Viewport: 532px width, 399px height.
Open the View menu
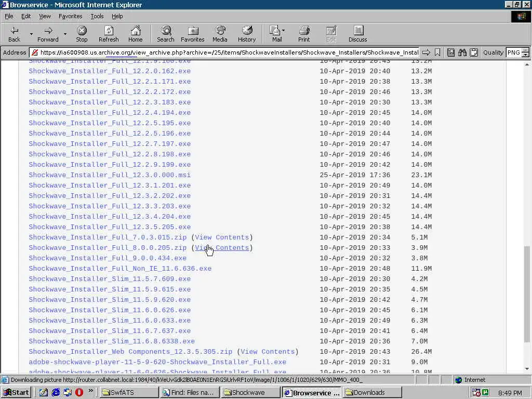[x=45, y=16]
